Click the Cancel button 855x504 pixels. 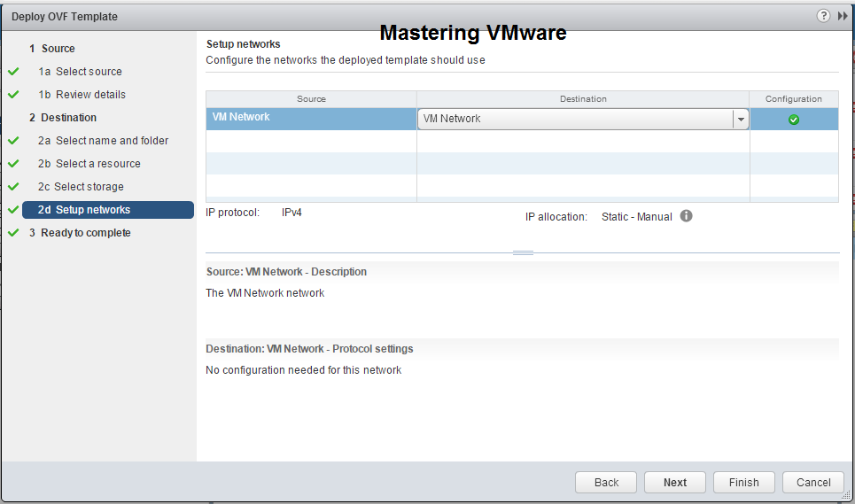pos(813,482)
